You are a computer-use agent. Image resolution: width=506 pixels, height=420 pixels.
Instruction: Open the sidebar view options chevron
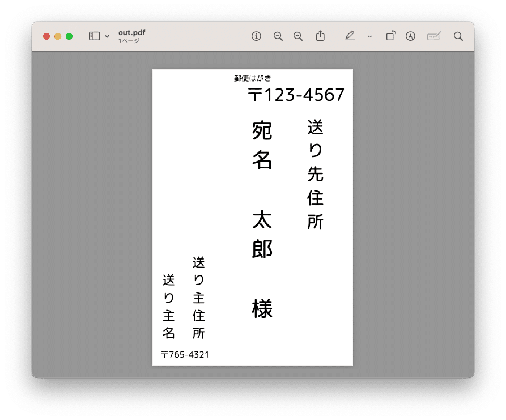(x=107, y=36)
